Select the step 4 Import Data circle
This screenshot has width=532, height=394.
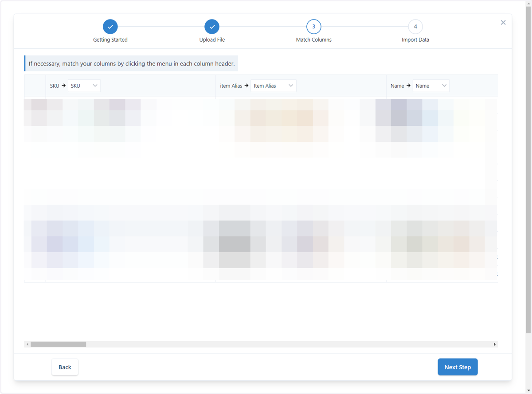(x=415, y=27)
